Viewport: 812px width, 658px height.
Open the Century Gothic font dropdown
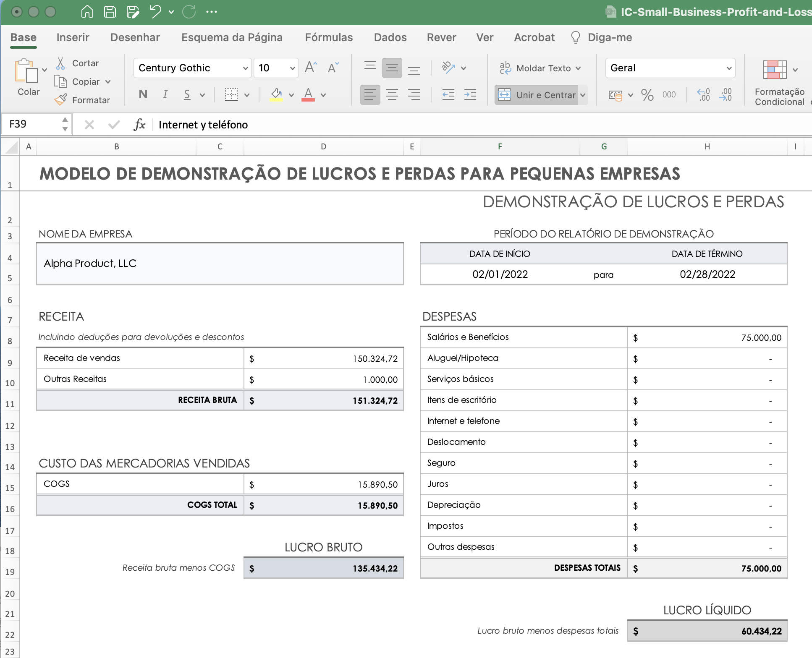(245, 68)
